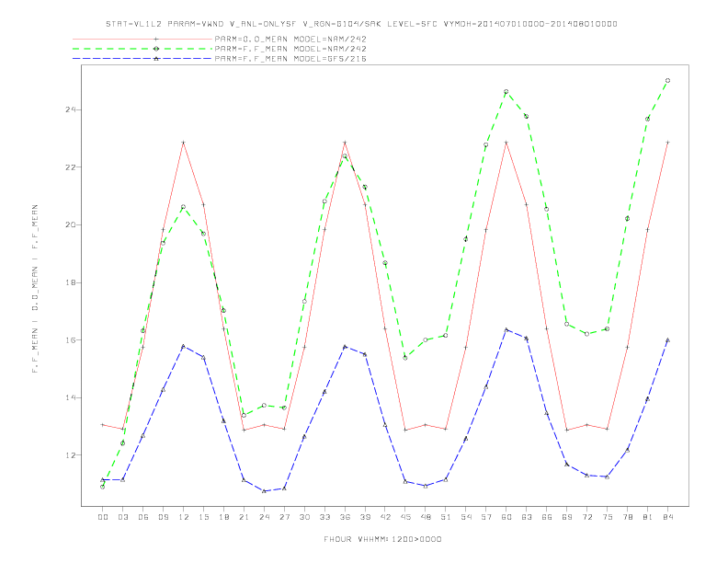Image resolution: width=728 pixels, height=563 pixels.
Task: Click the x-axis forecast hour 42
Action: 385,517
